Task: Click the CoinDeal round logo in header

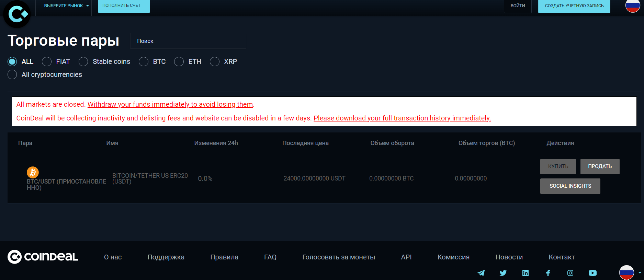Action: click(x=17, y=14)
